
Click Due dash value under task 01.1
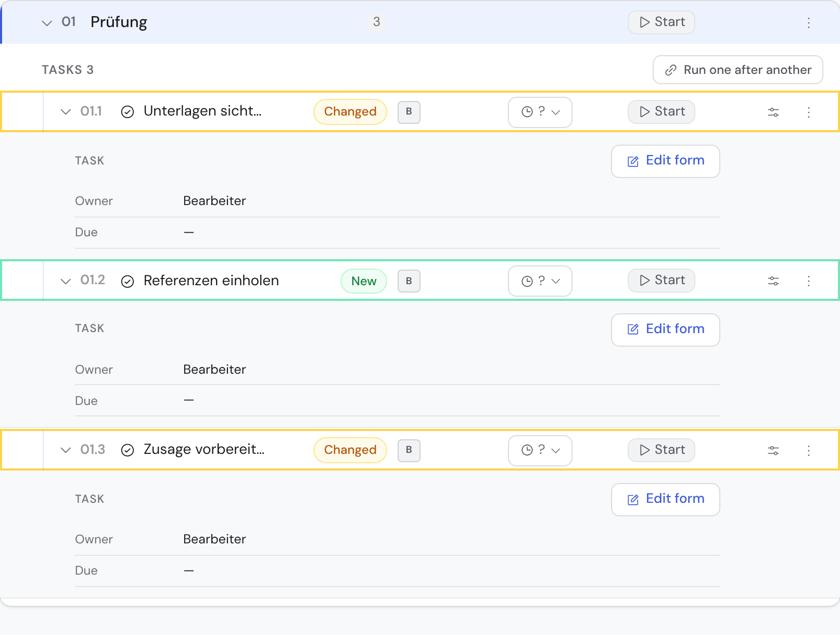(189, 232)
